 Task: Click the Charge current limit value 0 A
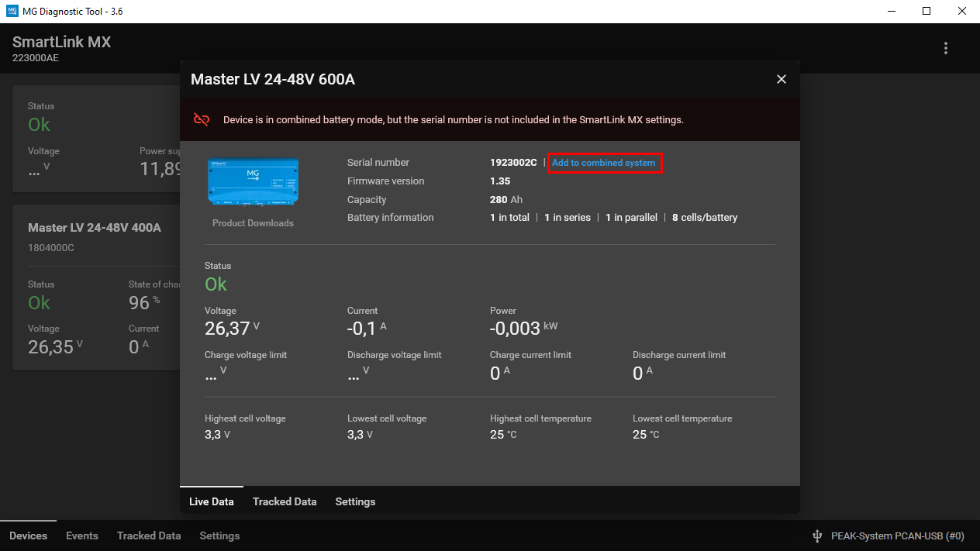500,374
